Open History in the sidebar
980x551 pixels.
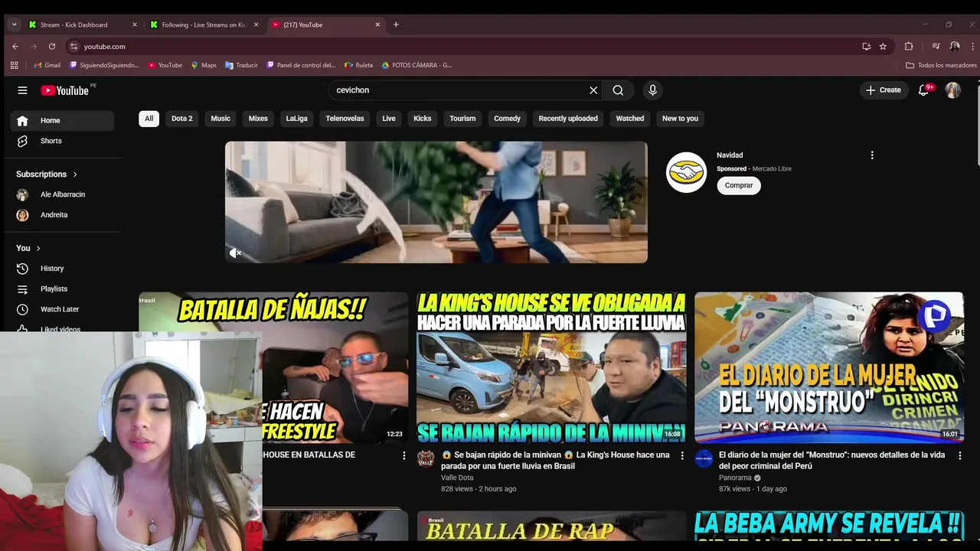62,269
